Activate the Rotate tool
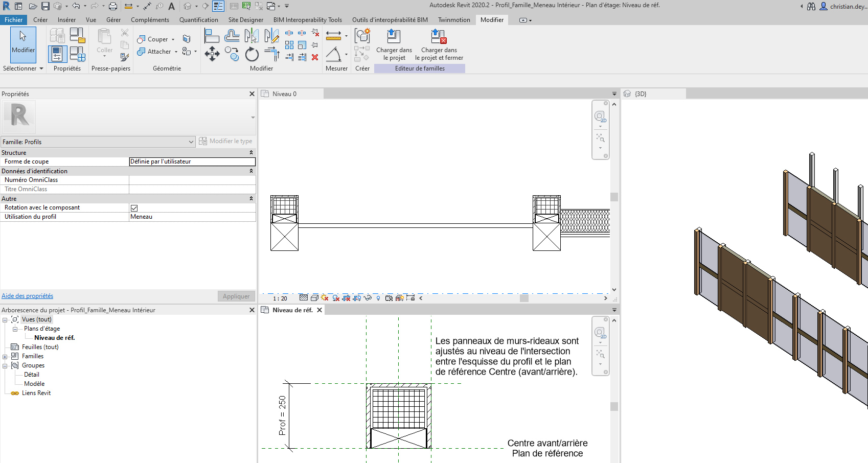This screenshot has height=463, width=868. click(x=252, y=54)
